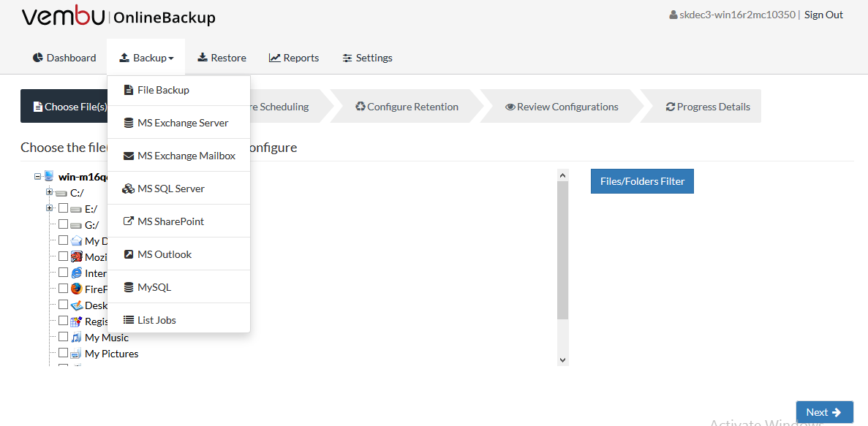
Task: Open List Jobs from Backup menu
Action: tap(179, 320)
